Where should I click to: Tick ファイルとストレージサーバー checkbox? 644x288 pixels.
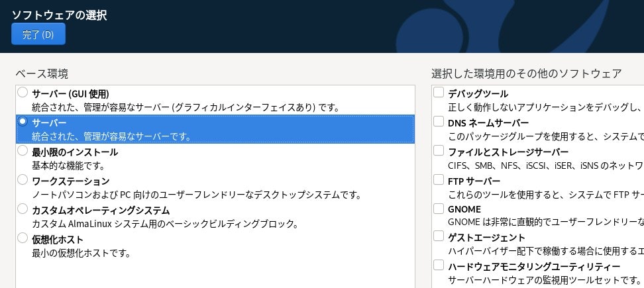pyautogui.click(x=439, y=151)
